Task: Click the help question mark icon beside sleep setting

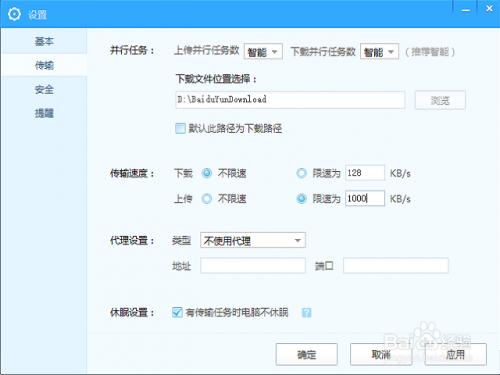Action: pyautogui.click(x=306, y=312)
